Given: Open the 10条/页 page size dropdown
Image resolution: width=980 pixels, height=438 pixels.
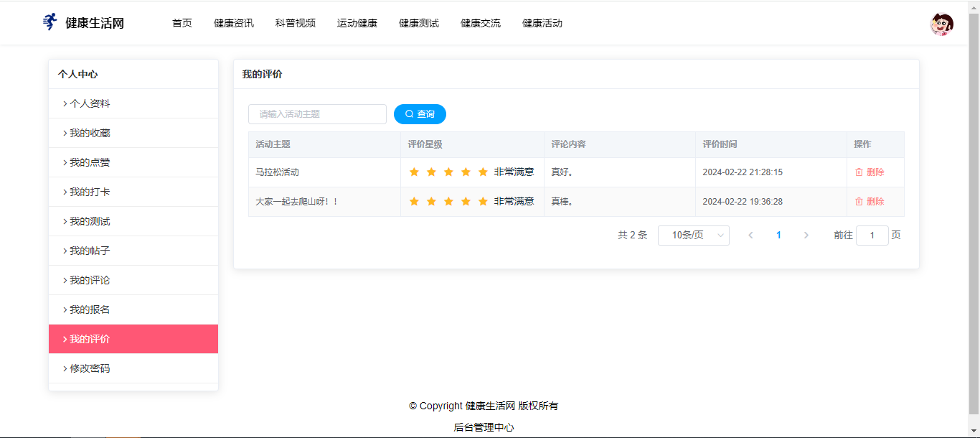Looking at the screenshot, I should tap(693, 236).
